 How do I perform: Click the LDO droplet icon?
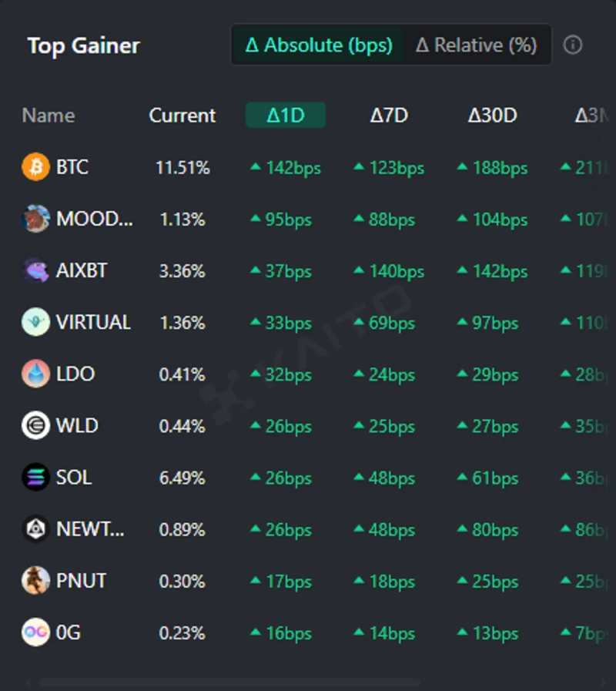click(x=35, y=374)
